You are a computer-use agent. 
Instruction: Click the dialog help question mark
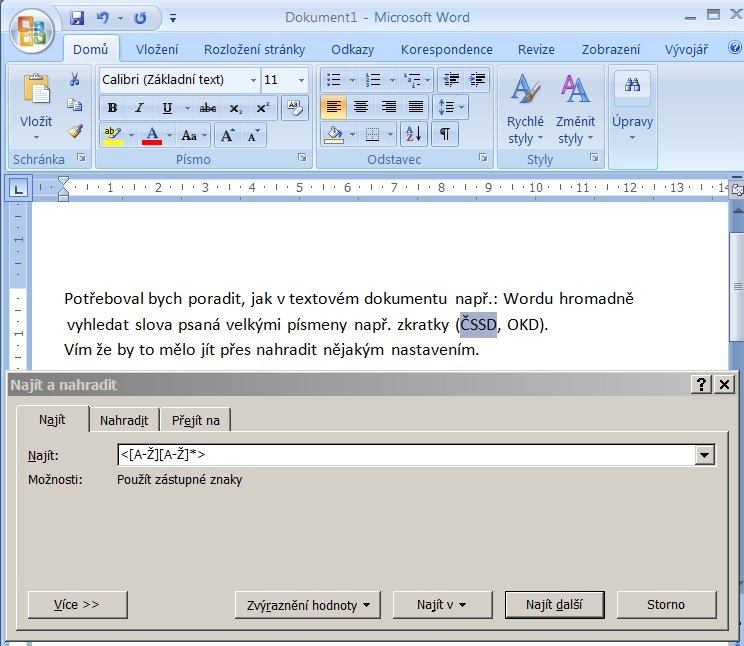click(x=701, y=384)
